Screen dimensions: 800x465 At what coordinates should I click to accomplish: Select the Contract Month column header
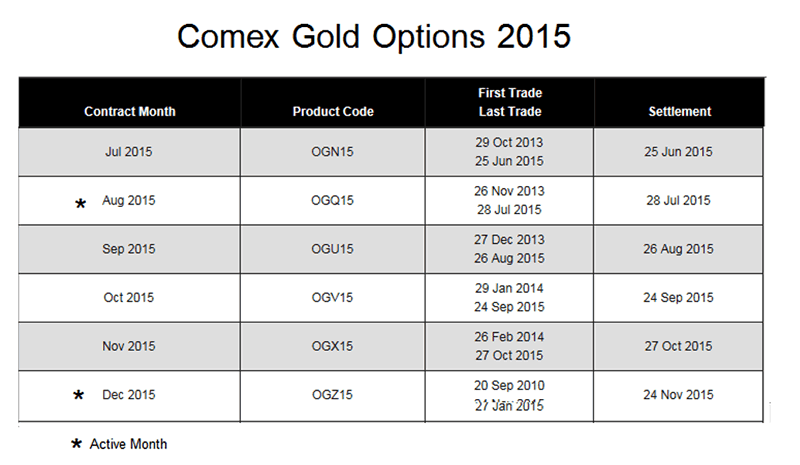(x=129, y=112)
